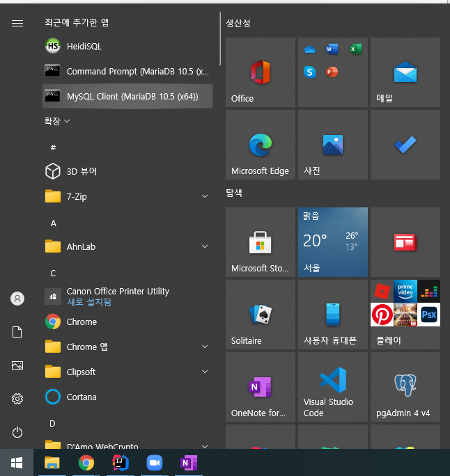Open the 7-Zip folder entry
Viewport: 450px width, 476px height.
(127, 196)
